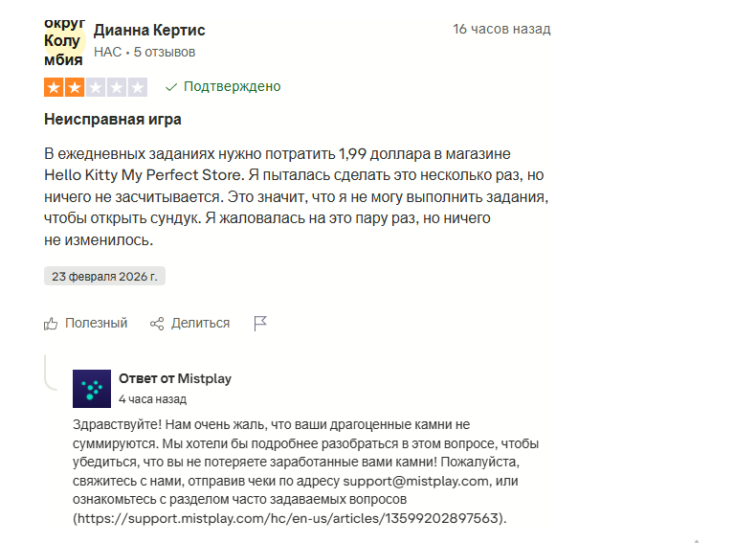Click the 4 часа назад reply timestamp
The width and height of the screenshot is (756, 543).
[152, 398]
